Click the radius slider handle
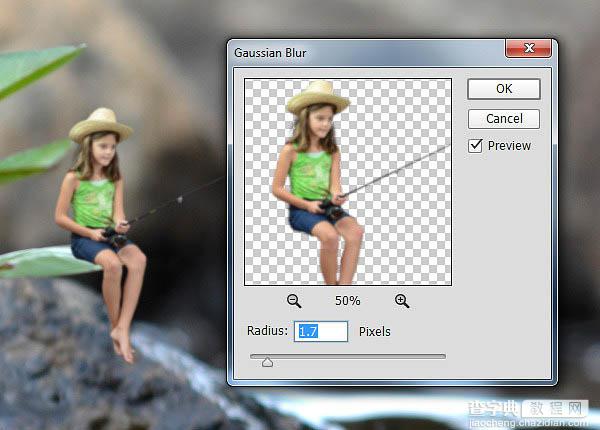Image resolution: width=600 pixels, height=430 pixels. click(x=267, y=362)
